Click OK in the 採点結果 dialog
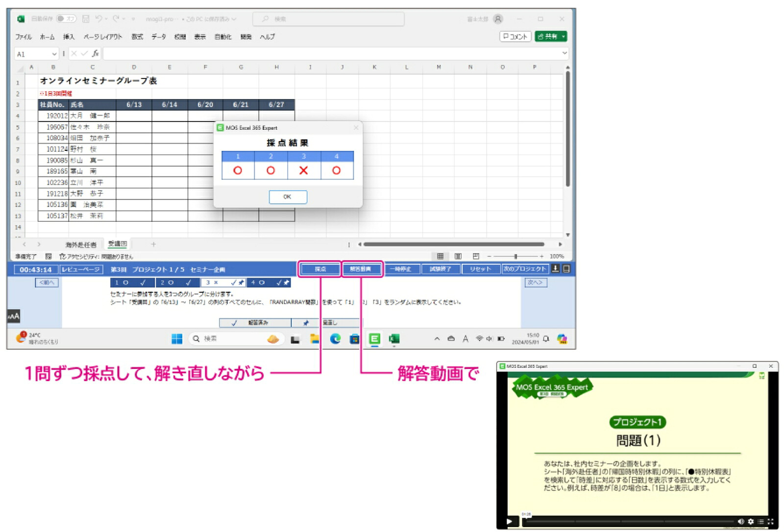 288,197
